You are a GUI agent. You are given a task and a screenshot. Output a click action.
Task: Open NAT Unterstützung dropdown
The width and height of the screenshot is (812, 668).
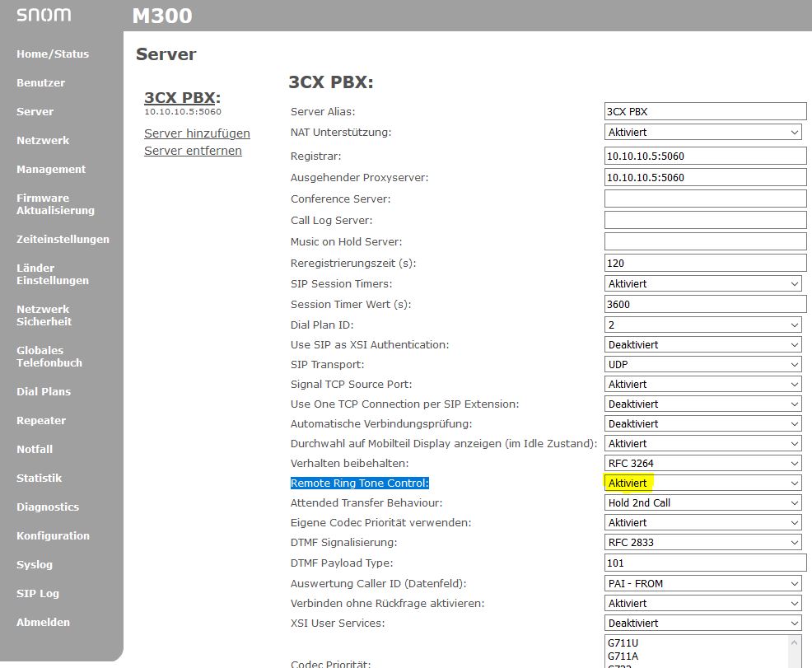click(x=703, y=132)
